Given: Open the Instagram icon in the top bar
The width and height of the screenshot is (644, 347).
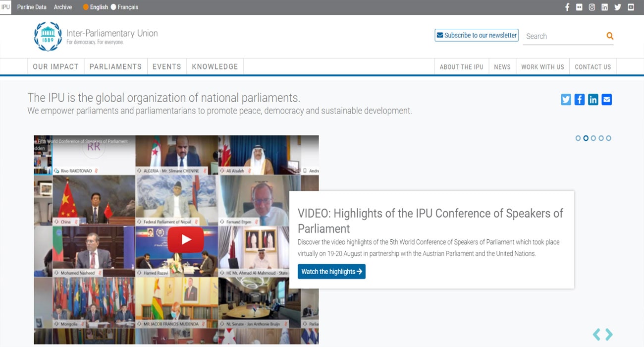Looking at the screenshot, I should [591, 7].
